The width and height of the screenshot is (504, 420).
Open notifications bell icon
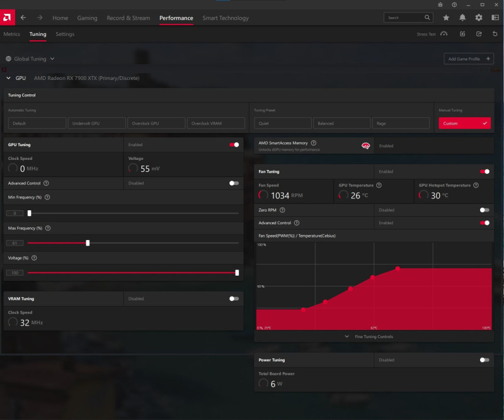(x=462, y=18)
